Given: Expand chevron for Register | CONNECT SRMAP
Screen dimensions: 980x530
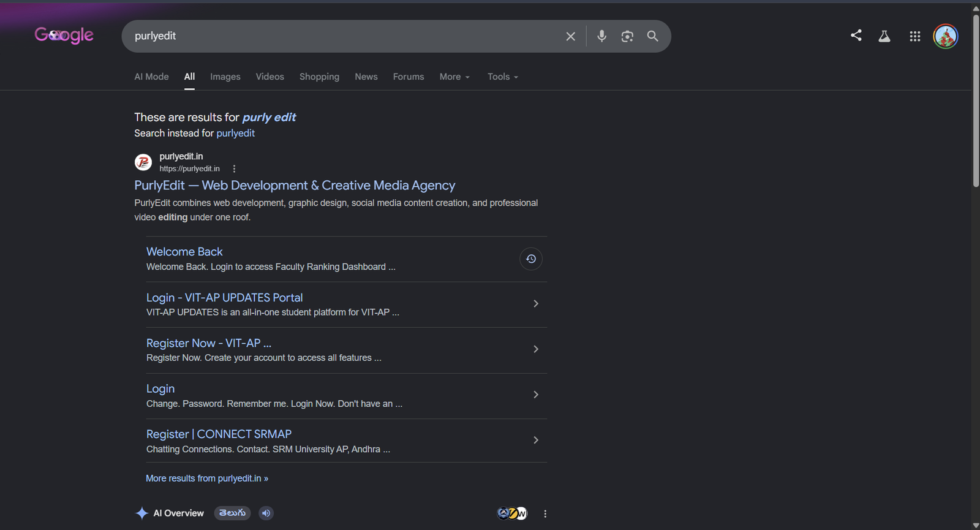Looking at the screenshot, I should pos(536,440).
